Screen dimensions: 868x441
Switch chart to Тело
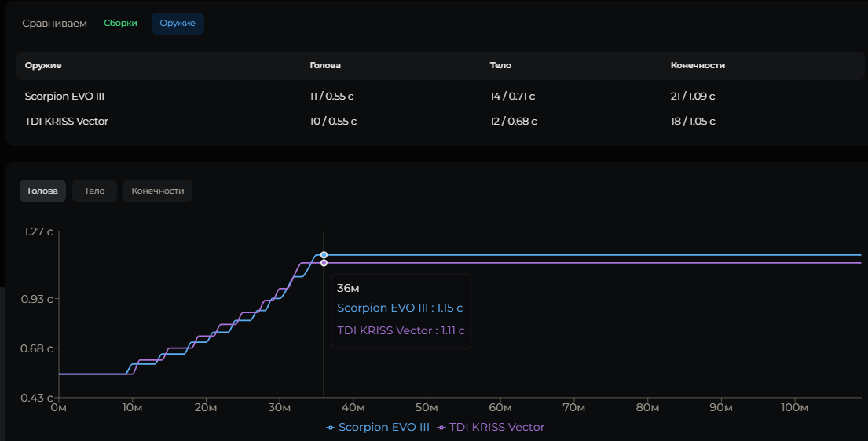95,191
